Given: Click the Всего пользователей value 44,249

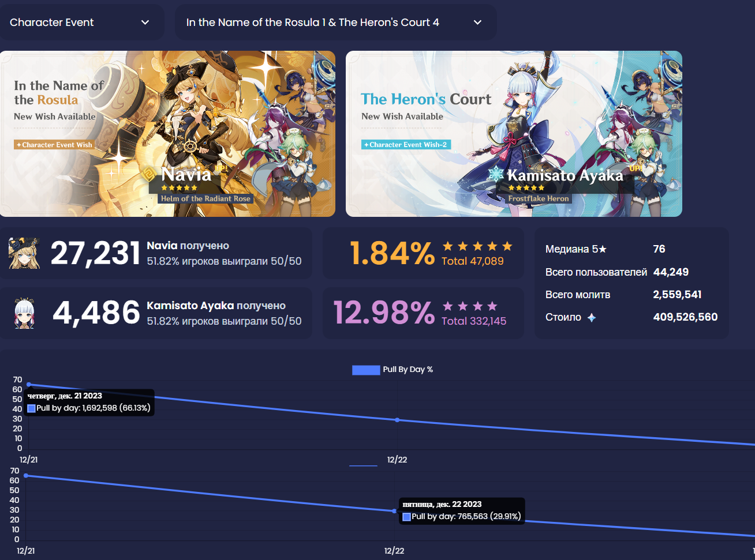Looking at the screenshot, I should point(671,272).
